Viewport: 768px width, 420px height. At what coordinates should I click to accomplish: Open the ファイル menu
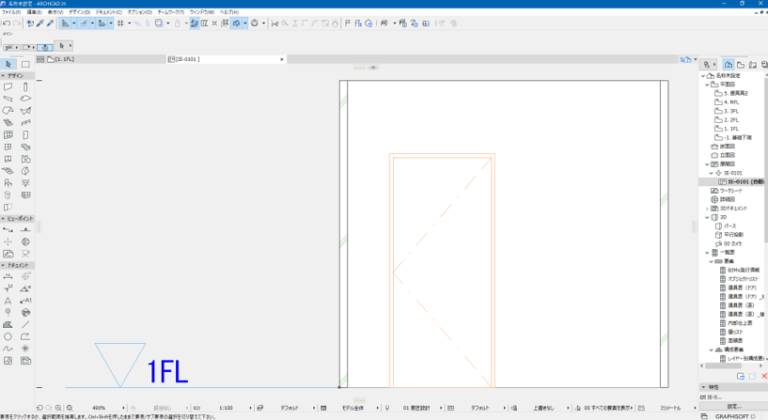point(11,12)
